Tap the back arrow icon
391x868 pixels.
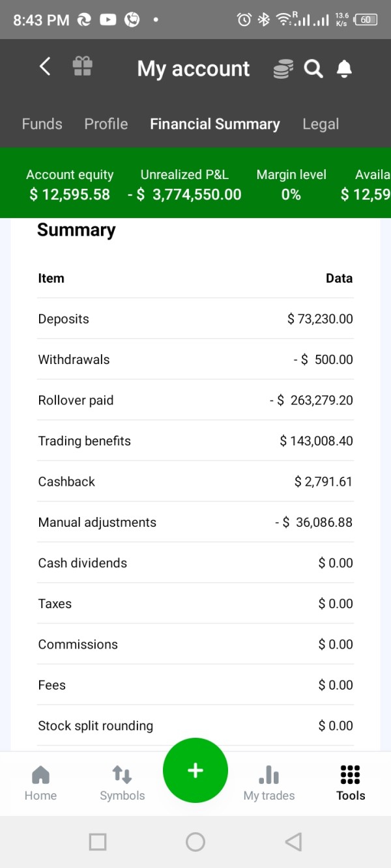pyautogui.click(x=44, y=66)
